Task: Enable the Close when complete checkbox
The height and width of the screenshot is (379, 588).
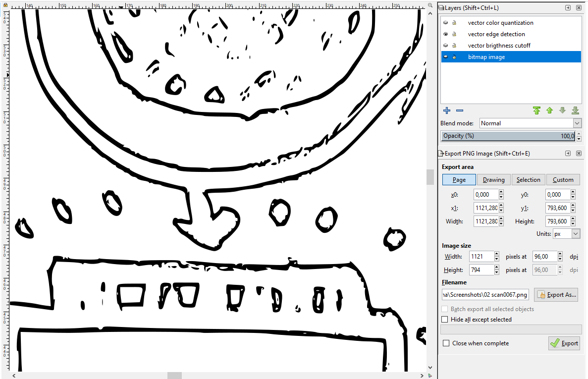Action: (446, 343)
